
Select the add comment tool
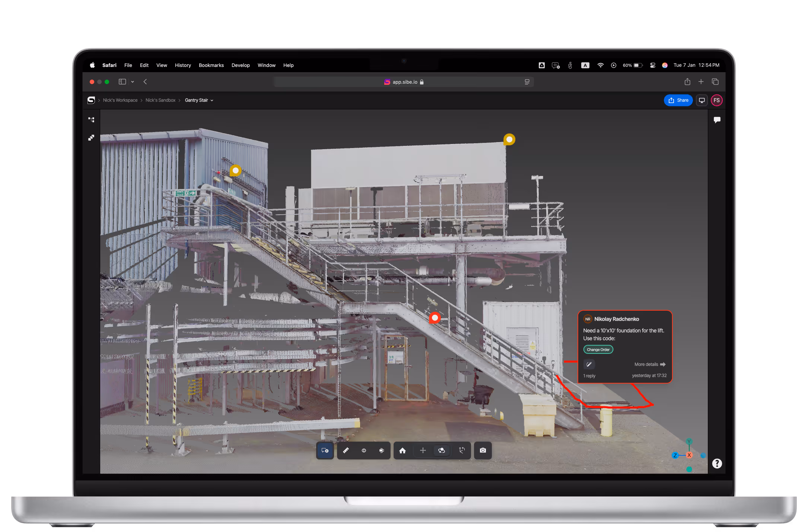pos(325,451)
